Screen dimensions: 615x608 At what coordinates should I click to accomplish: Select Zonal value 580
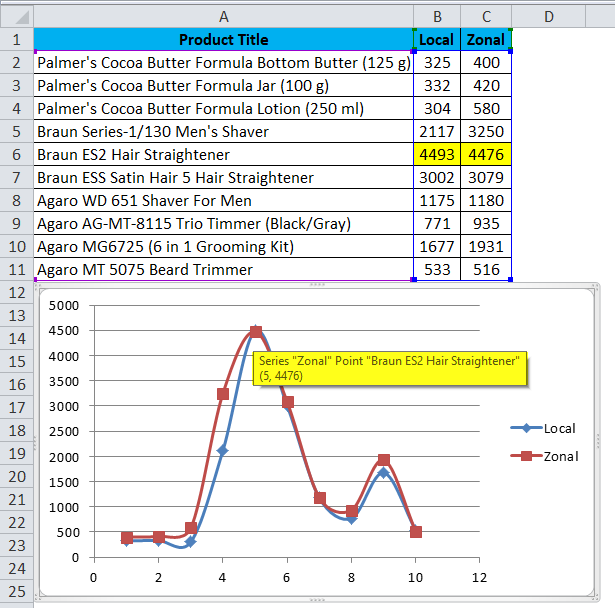click(486, 109)
